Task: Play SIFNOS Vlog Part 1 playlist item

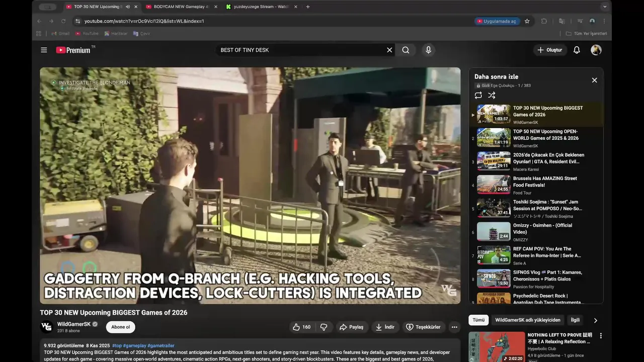Action: click(536, 279)
